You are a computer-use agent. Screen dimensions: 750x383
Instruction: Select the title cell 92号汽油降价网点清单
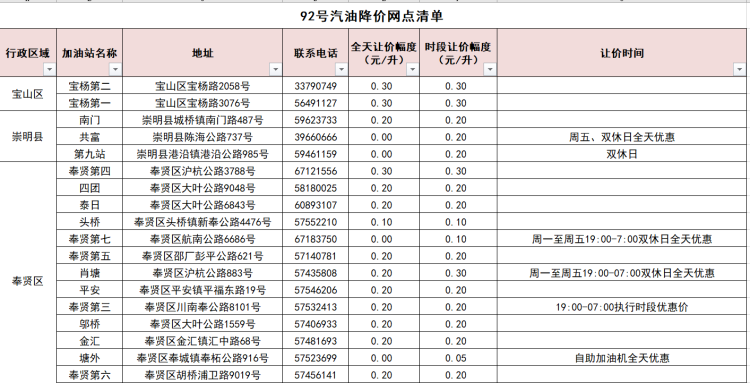372,17
